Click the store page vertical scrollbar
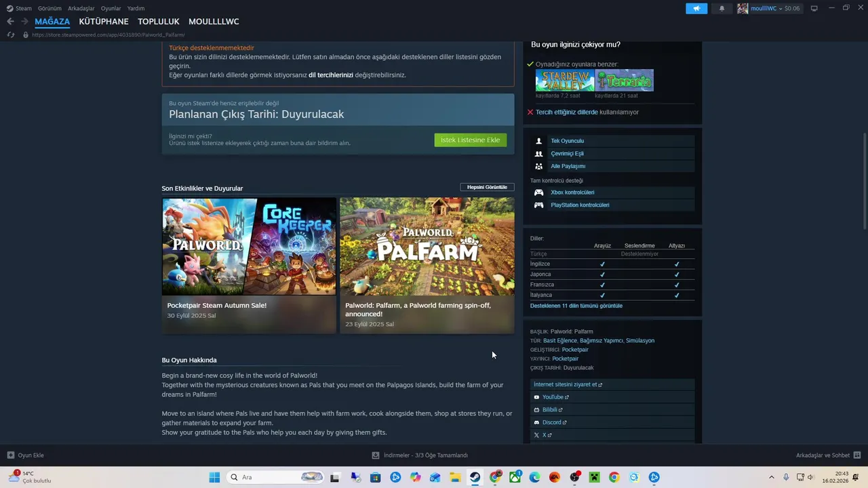 coord(864,182)
